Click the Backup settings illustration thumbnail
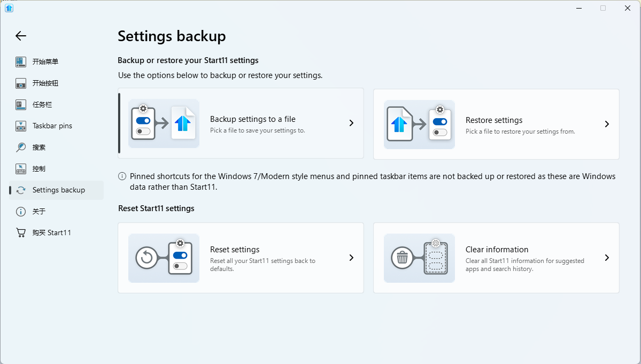641x364 pixels. 164,123
